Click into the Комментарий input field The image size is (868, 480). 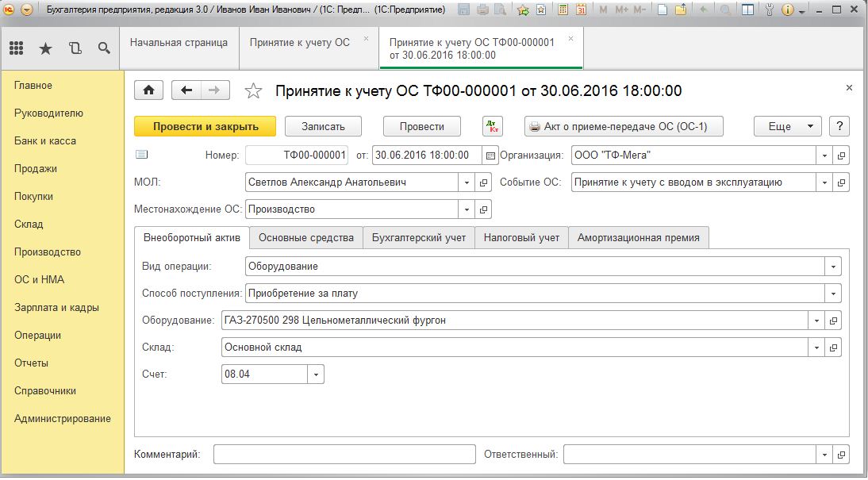344,455
